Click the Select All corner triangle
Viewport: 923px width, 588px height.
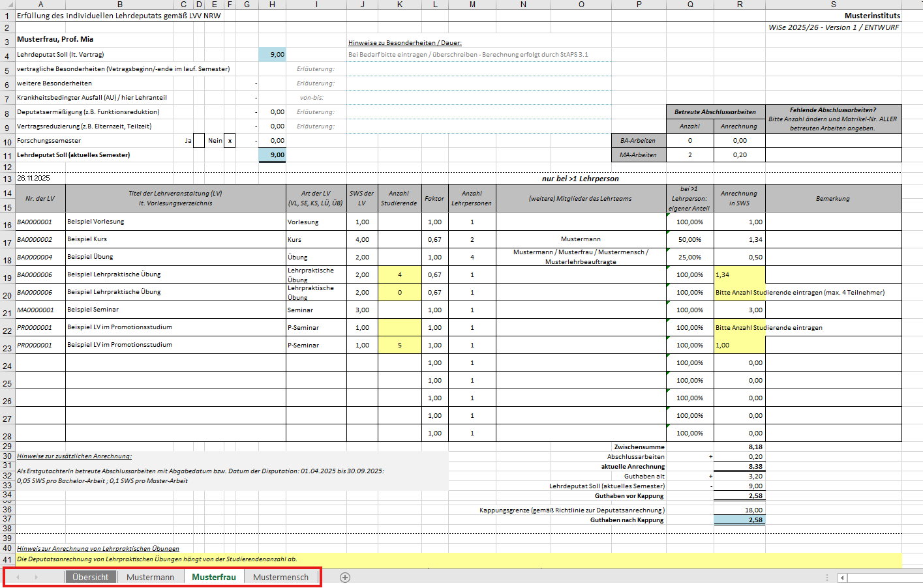click(7, 5)
